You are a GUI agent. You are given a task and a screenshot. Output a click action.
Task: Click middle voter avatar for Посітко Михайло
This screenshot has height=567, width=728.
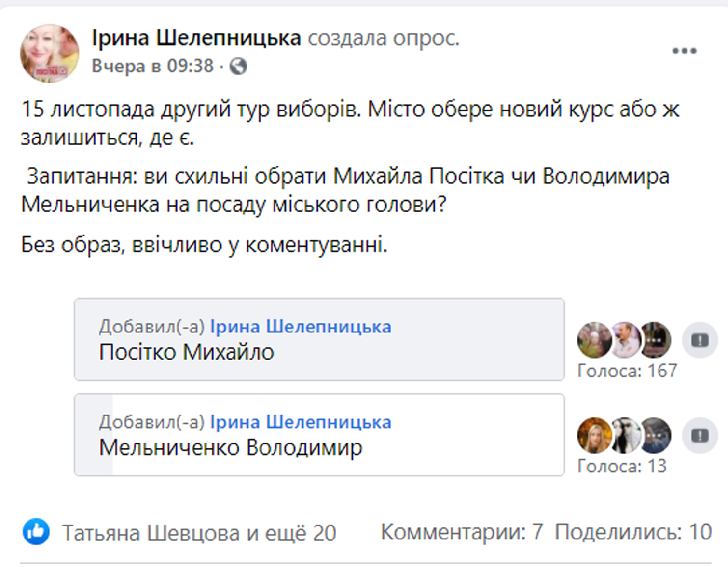pyautogui.click(x=625, y=339)
